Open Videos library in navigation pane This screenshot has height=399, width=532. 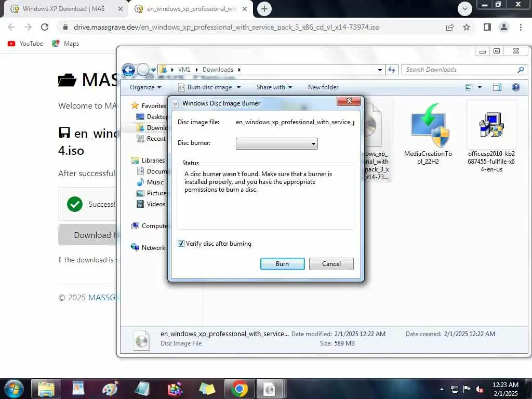[151, 204]
